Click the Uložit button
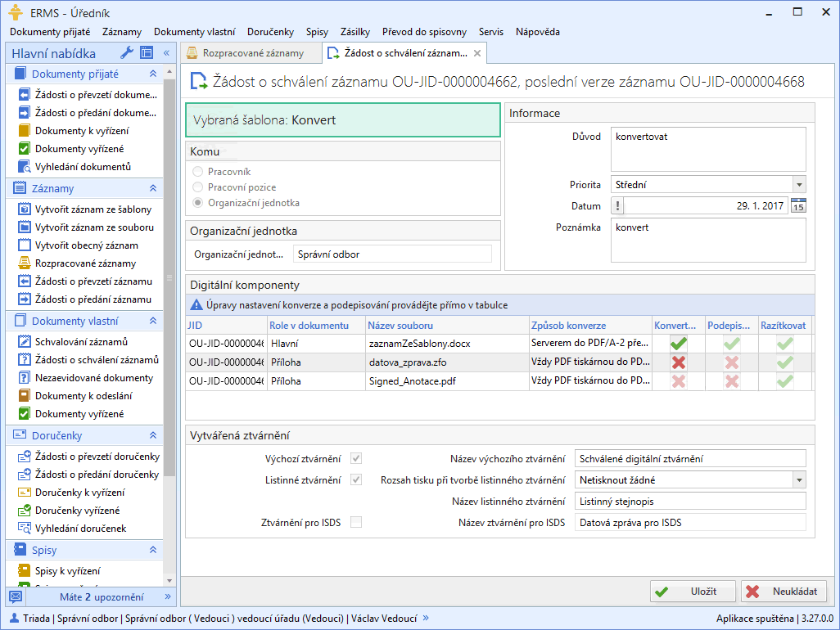 693,592
